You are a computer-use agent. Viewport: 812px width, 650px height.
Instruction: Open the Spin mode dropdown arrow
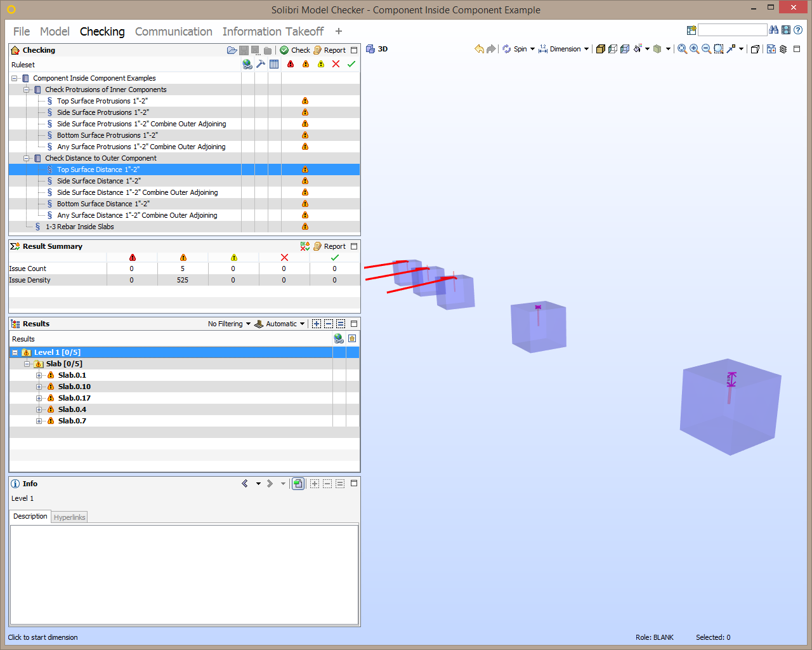tap(532, 49)
